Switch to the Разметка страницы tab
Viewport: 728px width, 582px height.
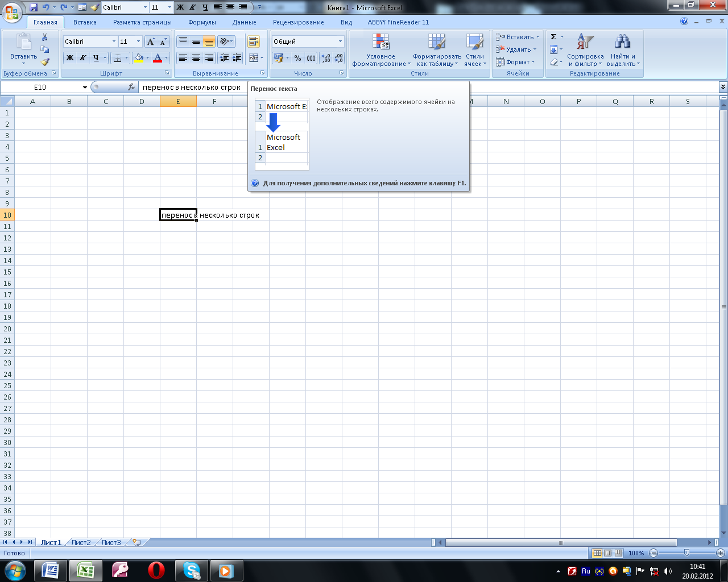point(142,22)
